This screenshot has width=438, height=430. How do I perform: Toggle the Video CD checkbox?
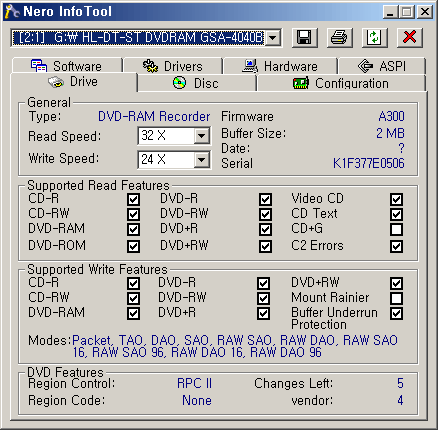pos(397,199)
